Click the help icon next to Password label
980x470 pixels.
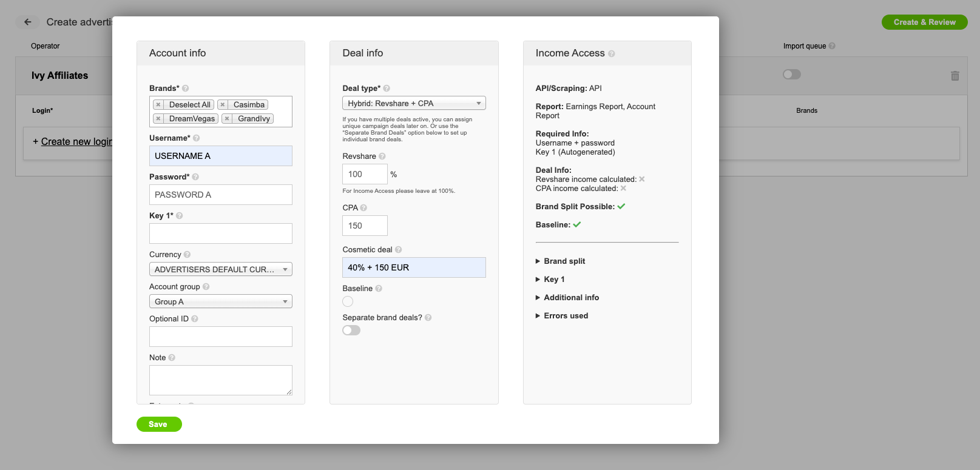(195, 177)
